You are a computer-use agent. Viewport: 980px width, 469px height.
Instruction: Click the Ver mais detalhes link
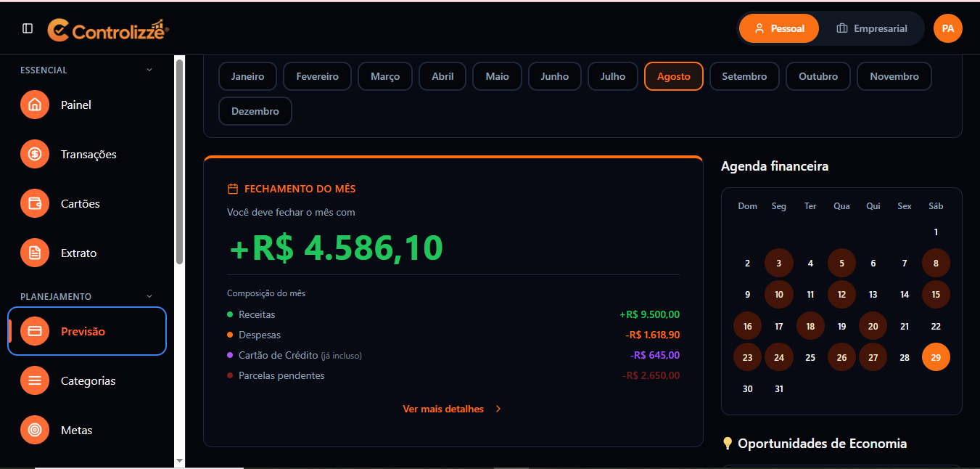443,409
